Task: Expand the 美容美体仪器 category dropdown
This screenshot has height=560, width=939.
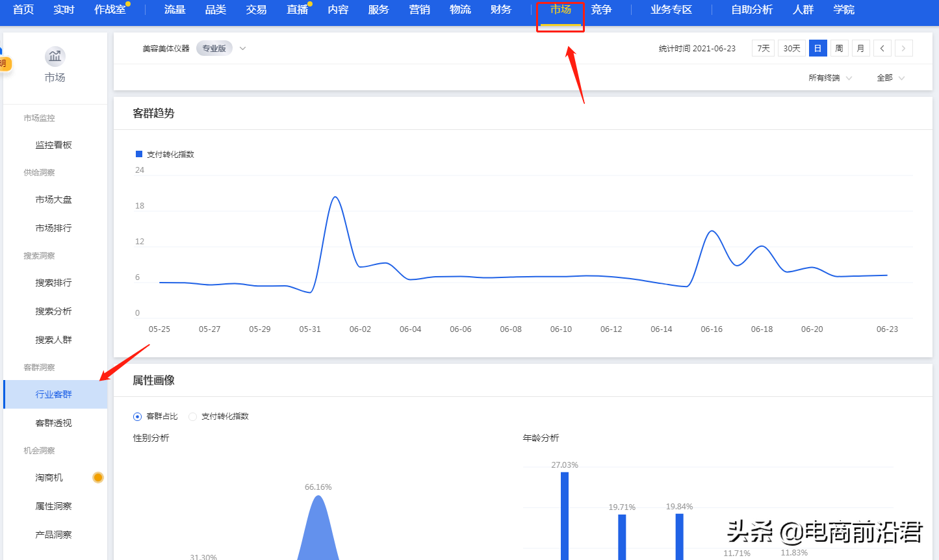Action: click(x=242, y=49)
